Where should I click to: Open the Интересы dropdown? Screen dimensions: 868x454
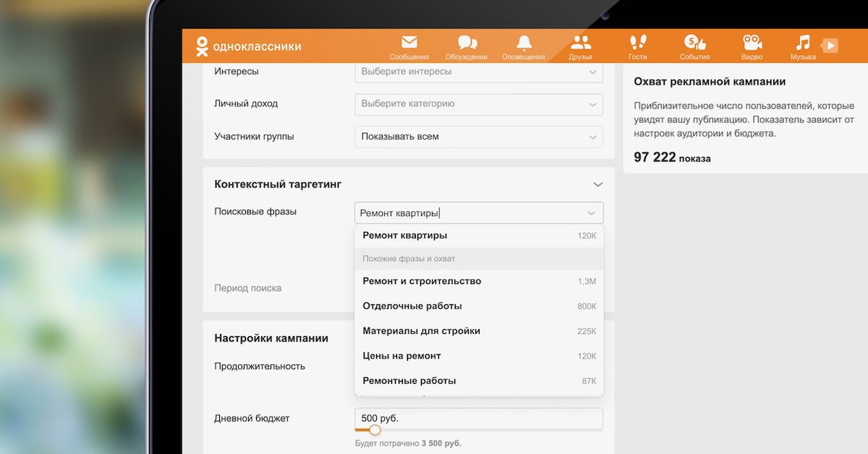[479, 72]
